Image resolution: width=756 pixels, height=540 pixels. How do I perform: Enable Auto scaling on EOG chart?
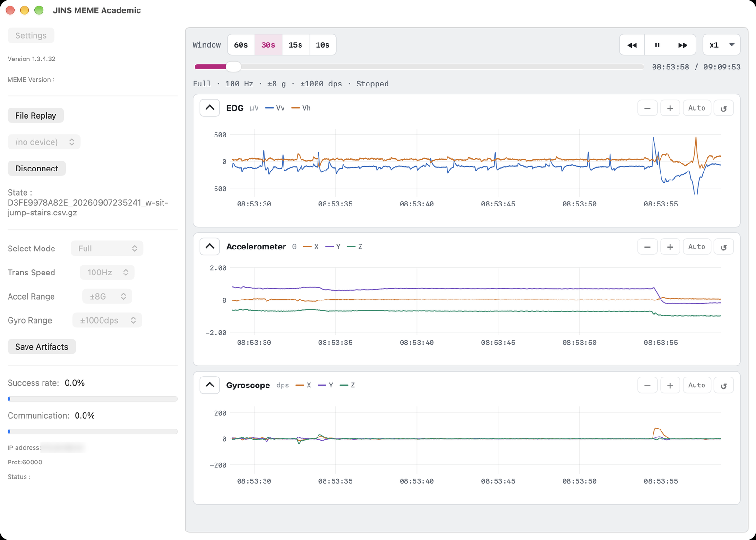[697, 108]
